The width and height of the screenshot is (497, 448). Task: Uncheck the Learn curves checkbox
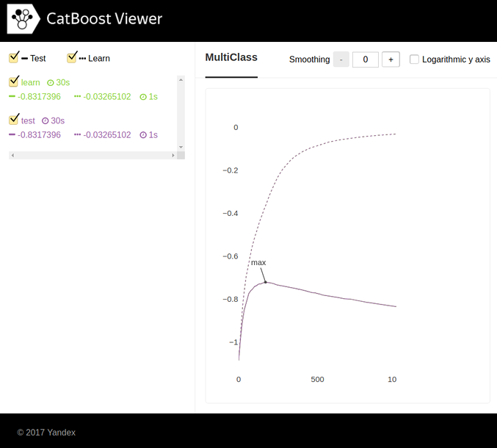click(72, 58)
